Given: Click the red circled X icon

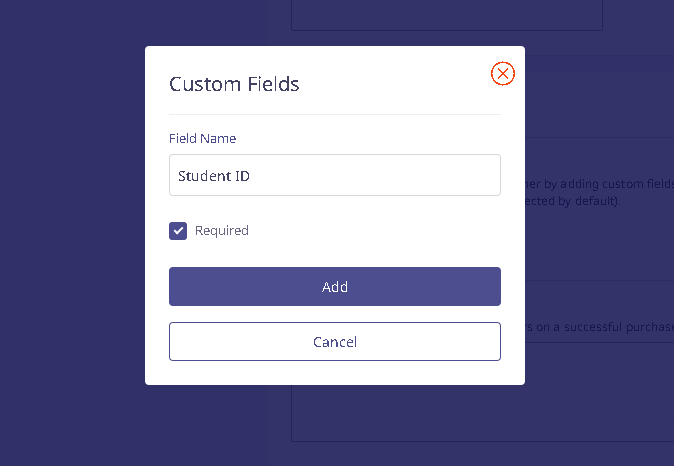Looking at the screenshot, I should (502, 74).
